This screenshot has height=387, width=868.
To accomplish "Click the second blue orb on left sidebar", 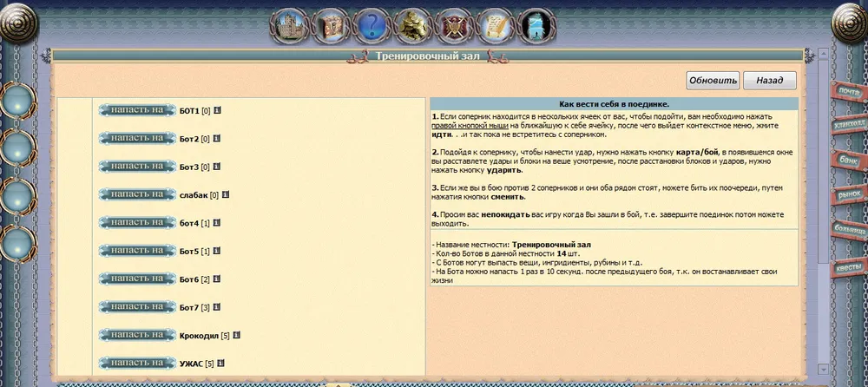I will click(17, 148).
